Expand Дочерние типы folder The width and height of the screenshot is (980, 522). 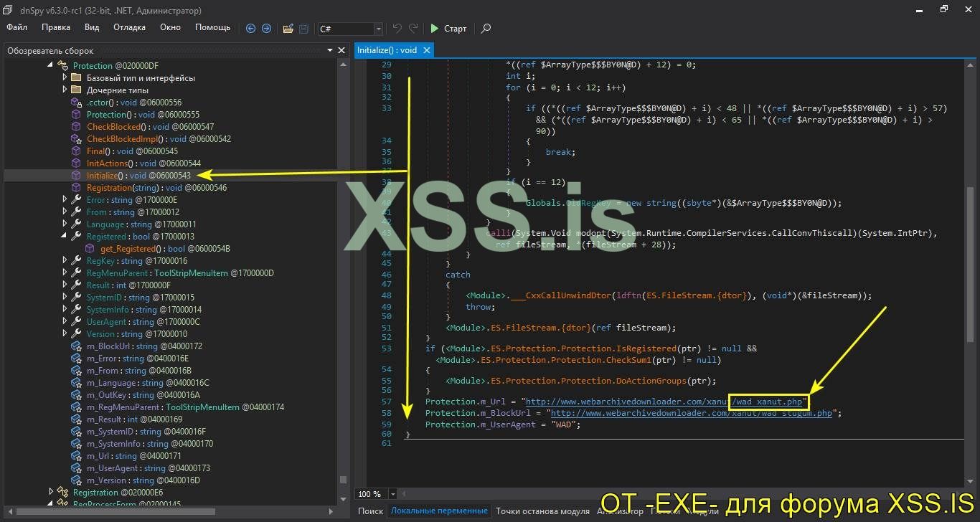64,90
